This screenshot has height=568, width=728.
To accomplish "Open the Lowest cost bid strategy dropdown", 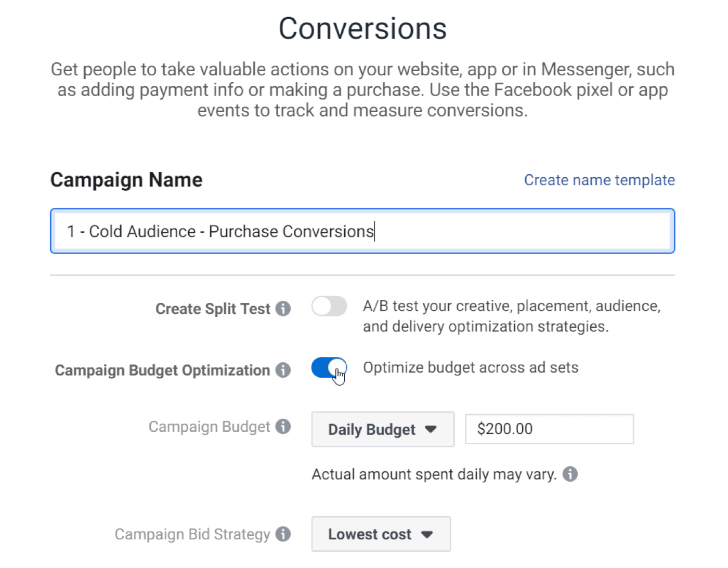I will [381, 534].
